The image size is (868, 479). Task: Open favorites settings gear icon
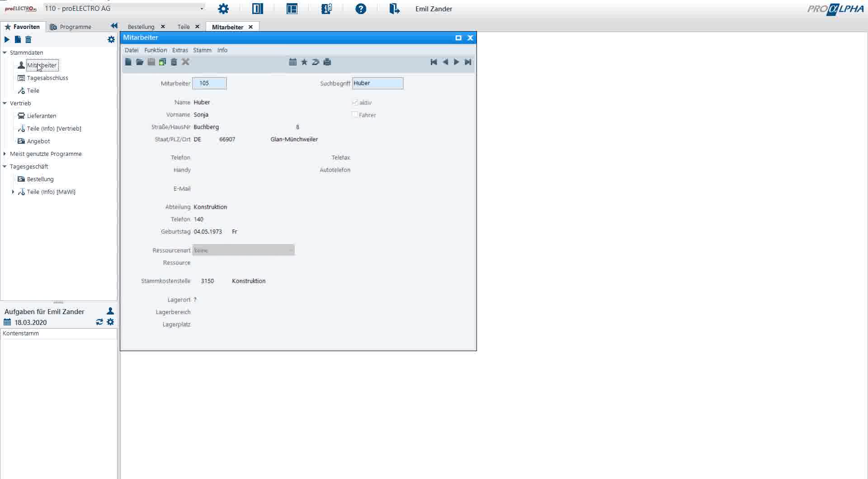111,40
